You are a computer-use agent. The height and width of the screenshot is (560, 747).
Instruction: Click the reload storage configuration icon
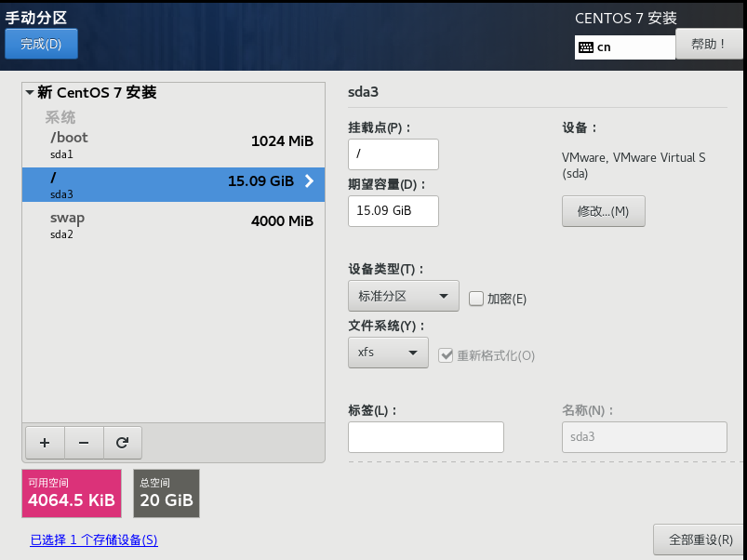123,443
